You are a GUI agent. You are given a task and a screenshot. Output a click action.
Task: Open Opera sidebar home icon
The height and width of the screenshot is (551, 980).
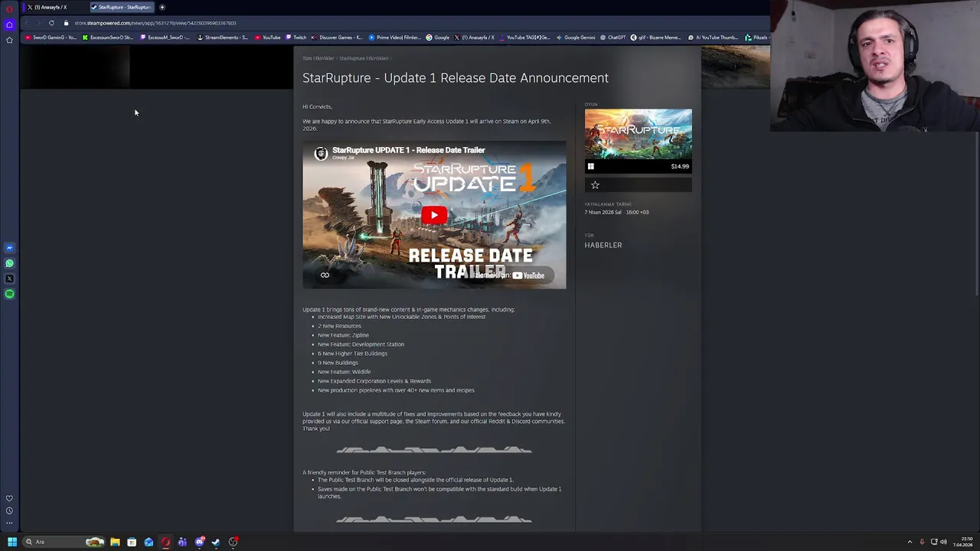[9, 25]
